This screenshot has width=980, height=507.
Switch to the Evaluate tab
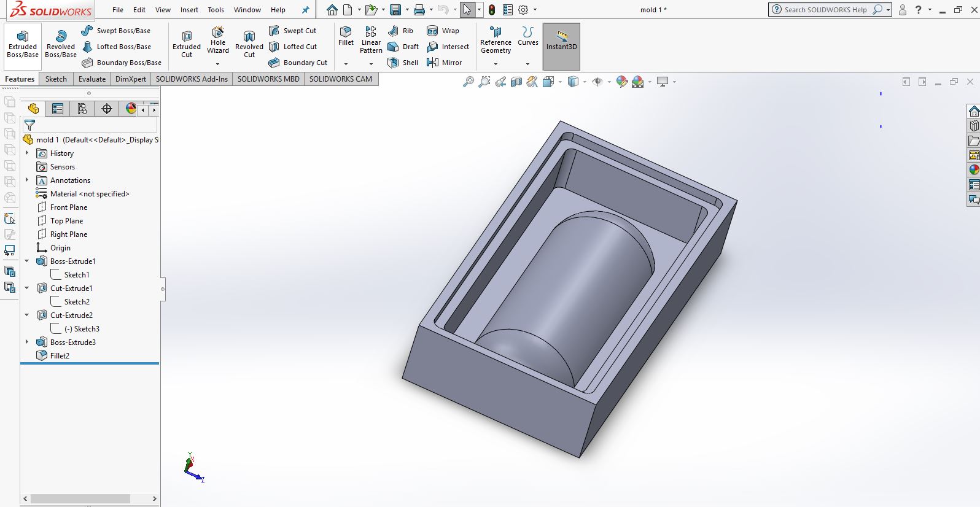pos(92,79)
